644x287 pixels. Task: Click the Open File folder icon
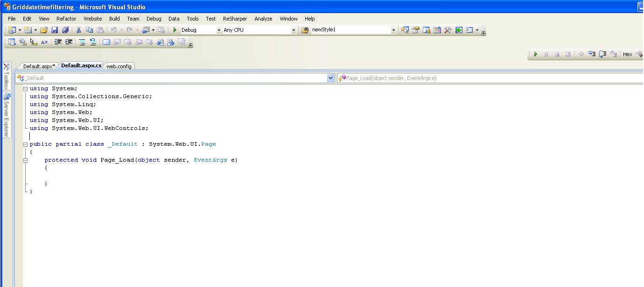pos(44,30)
